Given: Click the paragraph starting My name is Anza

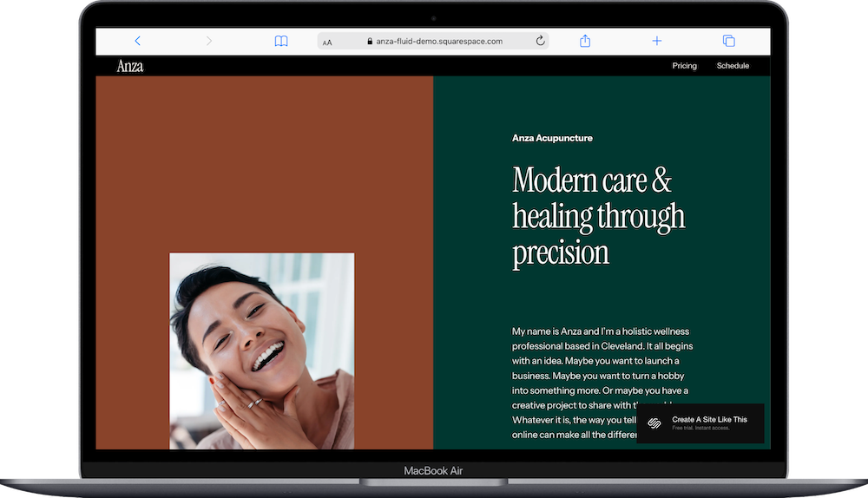Looking at the screenshot, I should pyautogui.click(x=602, y=383).
